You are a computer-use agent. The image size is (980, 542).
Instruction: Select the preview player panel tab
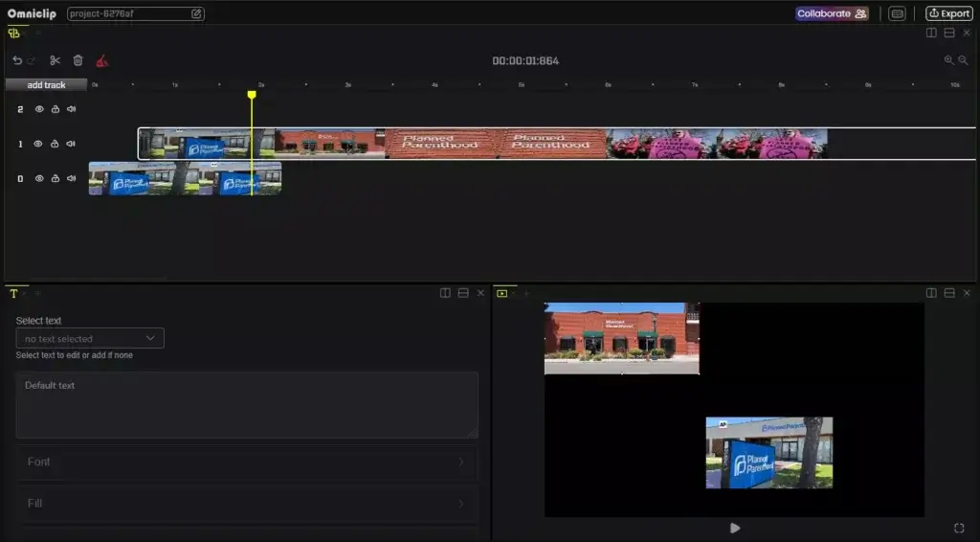[501, 293]
